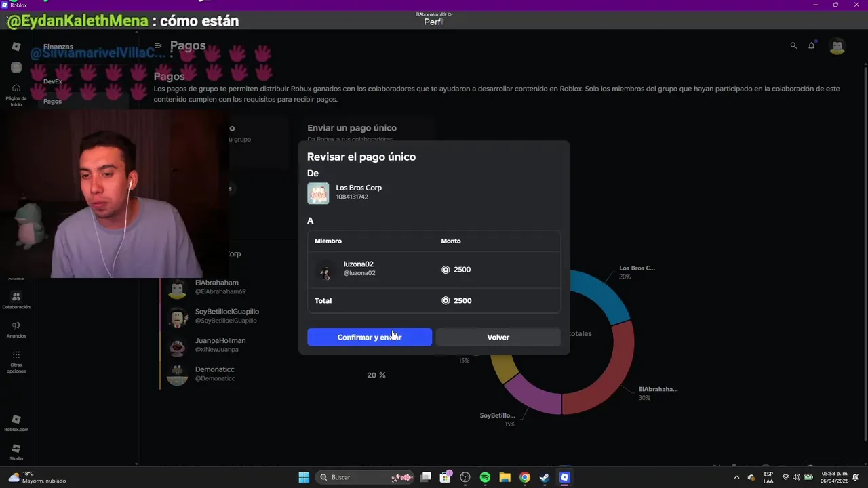This screenshot has height=488, width=868.
Task: Open File Explorer from the taskbar
Action: (505, 477)
